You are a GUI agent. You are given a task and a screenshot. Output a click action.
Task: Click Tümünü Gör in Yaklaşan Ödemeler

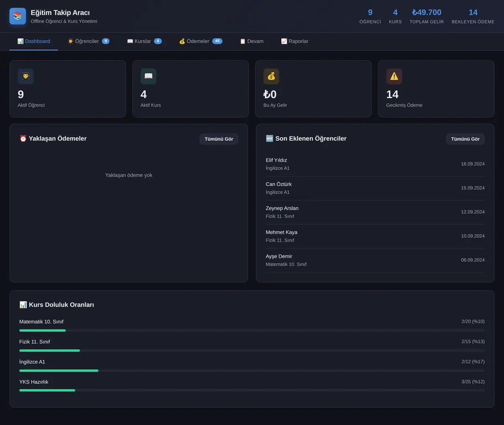pos(219,139)
